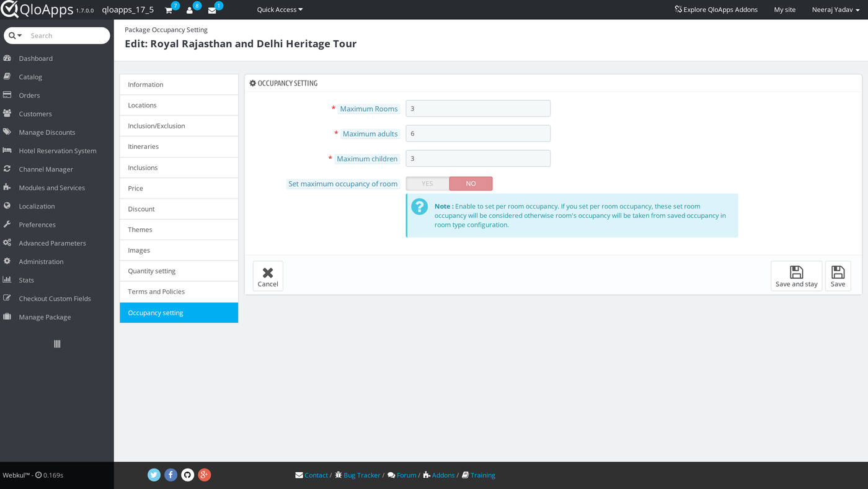This screenshot has width=868, height=489.
Task: Open the shopping cart notifications icon
Action: (x=169, y=11)
